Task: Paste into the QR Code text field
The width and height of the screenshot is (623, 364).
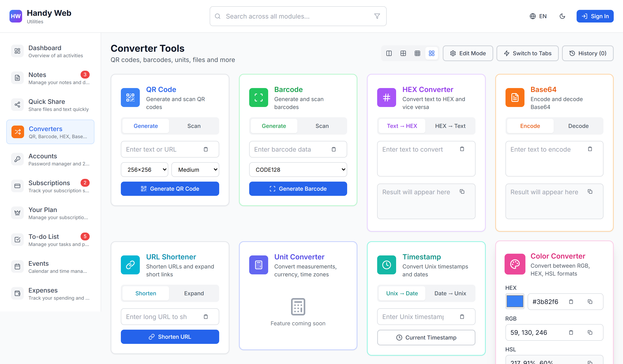Action: 206,149
